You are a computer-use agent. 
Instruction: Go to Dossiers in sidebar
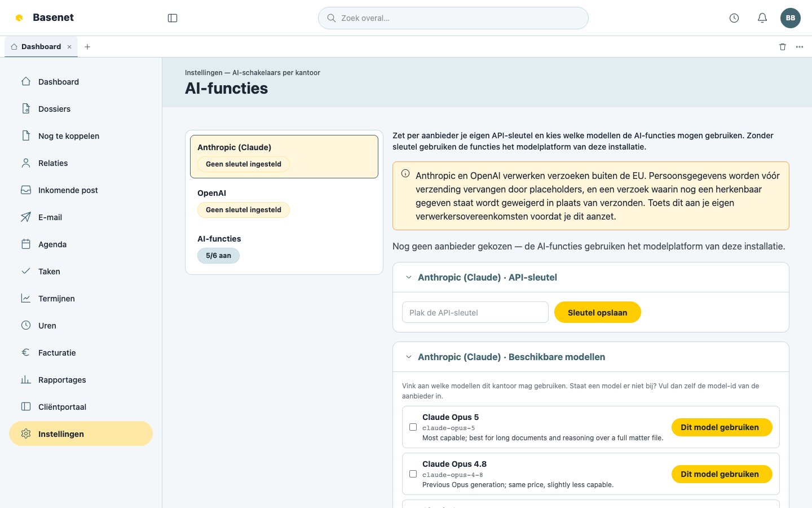point(81,108)
